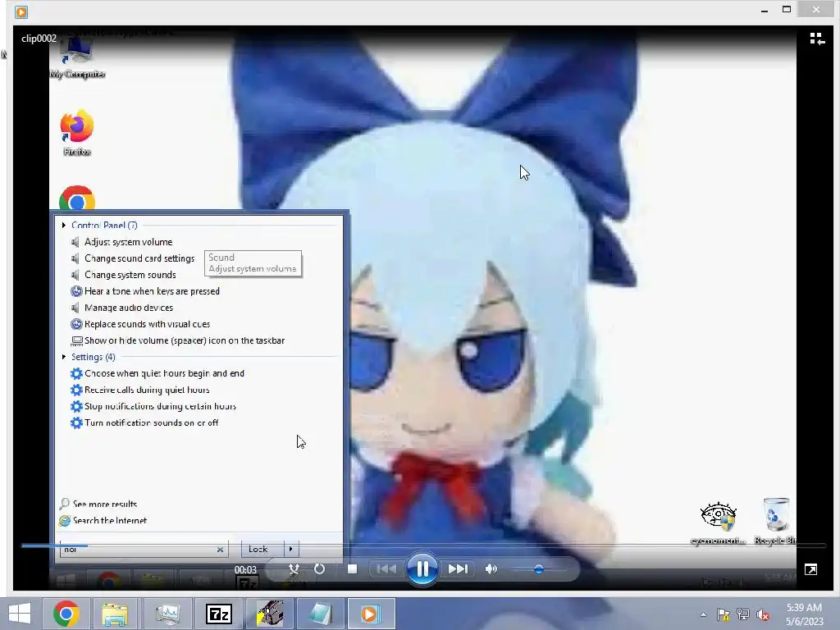Collapse the Control Panel (7) results group
Screen dimensions: 840x630
[x=64, y=225]
